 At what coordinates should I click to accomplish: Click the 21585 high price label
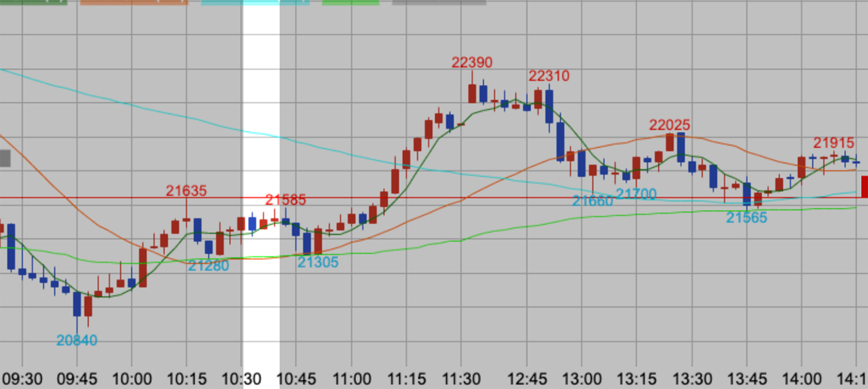click(x=285, y=200)
